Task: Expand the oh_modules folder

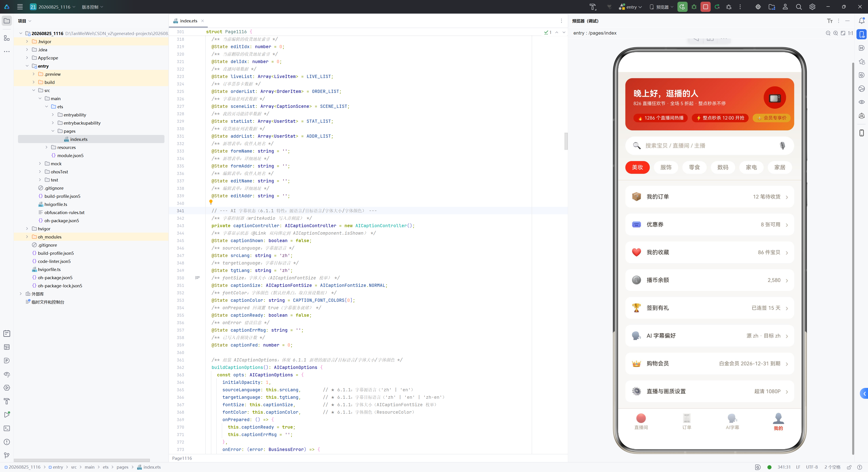Action: click(27, 237)
